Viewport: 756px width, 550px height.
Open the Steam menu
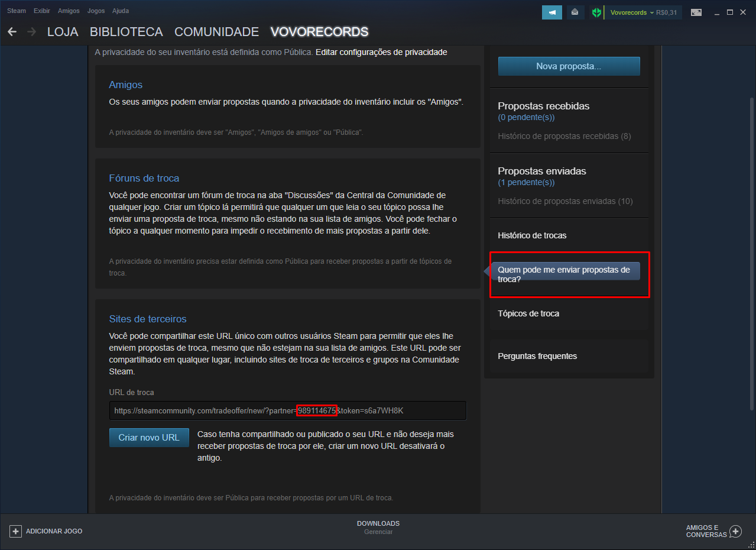click(17, 11)
